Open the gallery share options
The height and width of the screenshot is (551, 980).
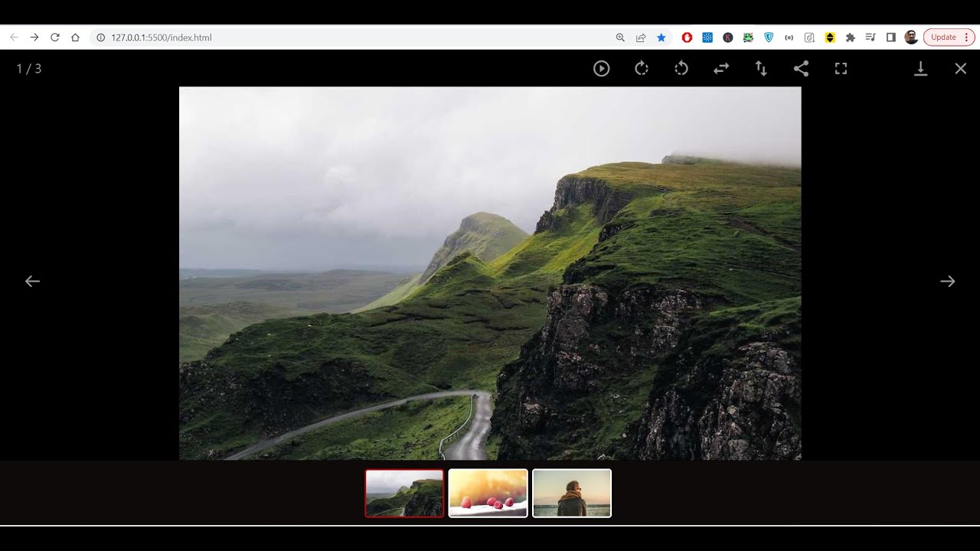(x=801, y=69)
